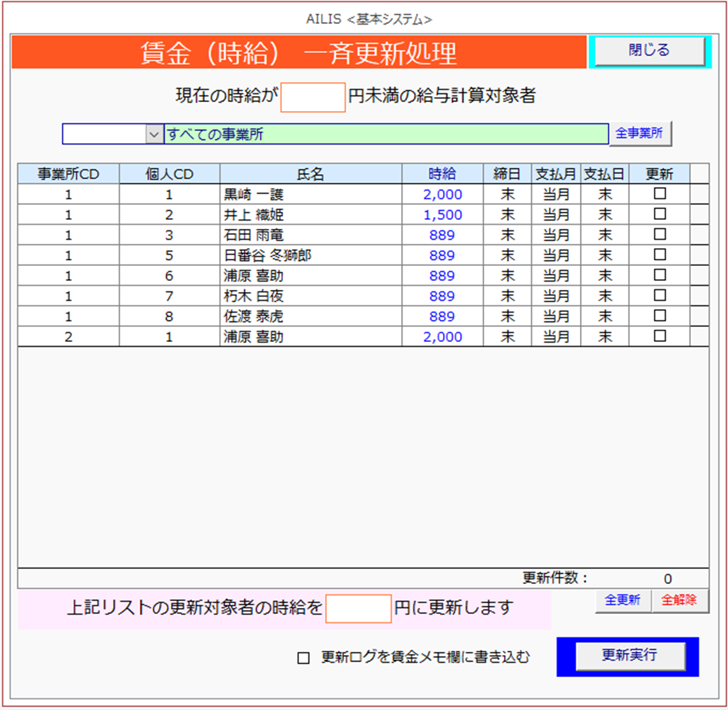This screenshot has height=710, width=728.
Task: Click the 全事業所 button
Action: coord(639,134)
